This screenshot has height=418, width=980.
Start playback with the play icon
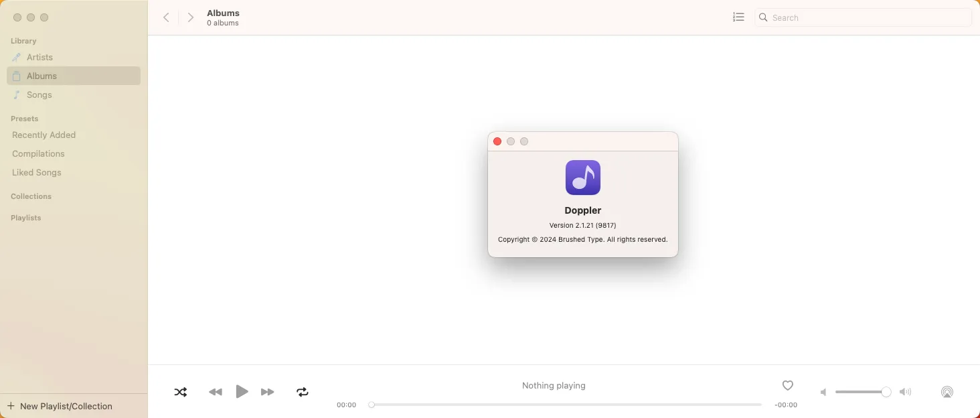pos(242,392)
